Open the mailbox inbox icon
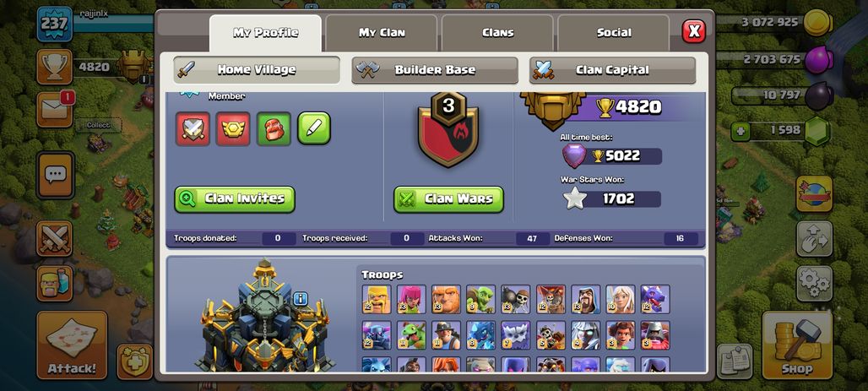Viewport: 868px width, 391px height. click(x=55, y=109)
